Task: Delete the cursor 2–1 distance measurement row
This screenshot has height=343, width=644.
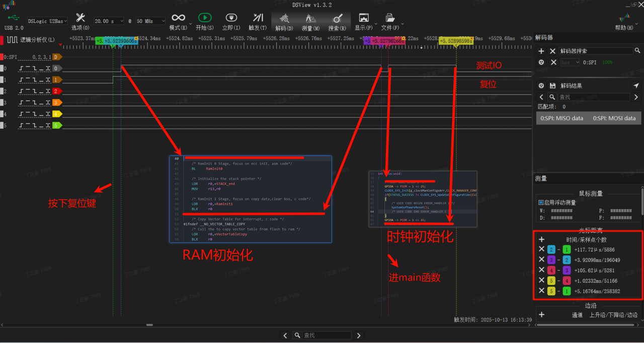Action: click(x=541, y=249)
